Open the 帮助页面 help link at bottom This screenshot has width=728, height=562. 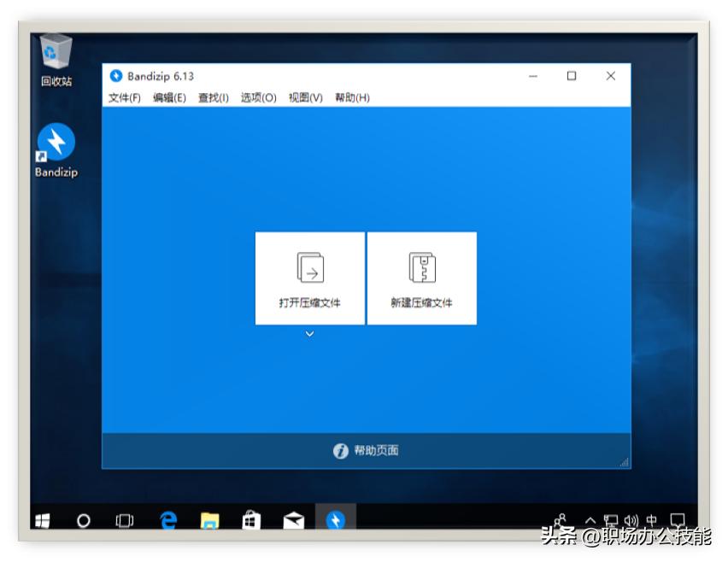coord(366,450)
